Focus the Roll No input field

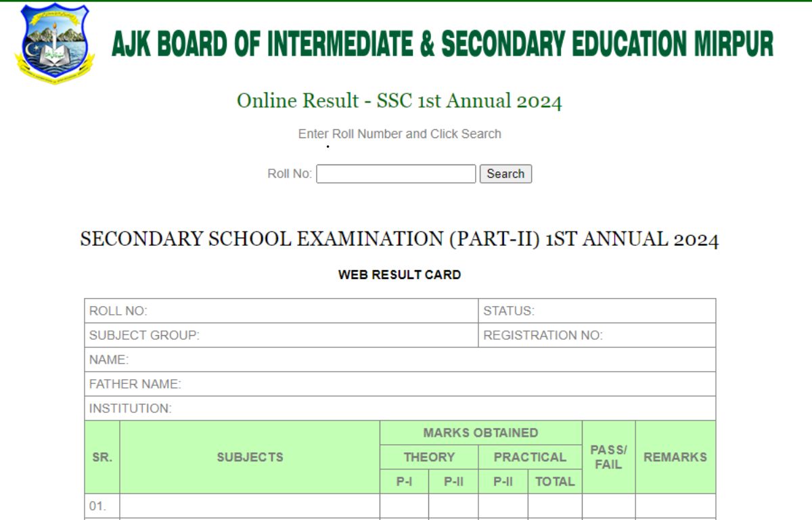[396, 174]
